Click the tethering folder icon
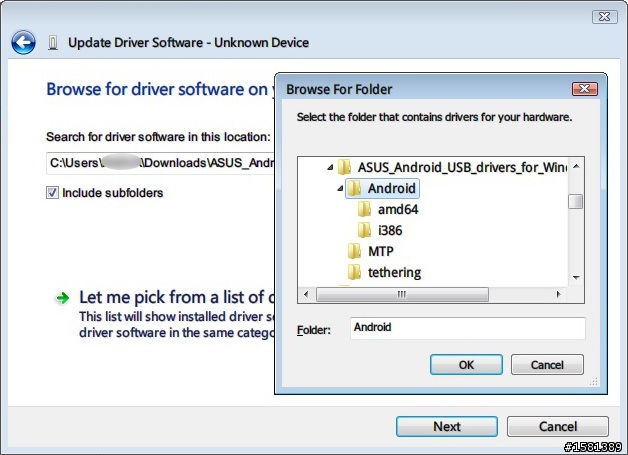628x455 pixels. pos(354,272)
